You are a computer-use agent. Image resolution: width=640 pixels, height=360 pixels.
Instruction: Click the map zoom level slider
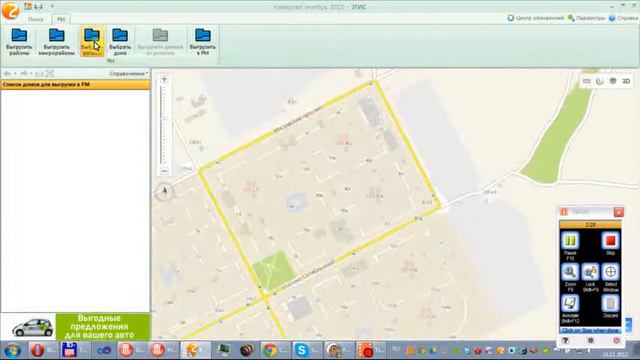click(164, 125)
